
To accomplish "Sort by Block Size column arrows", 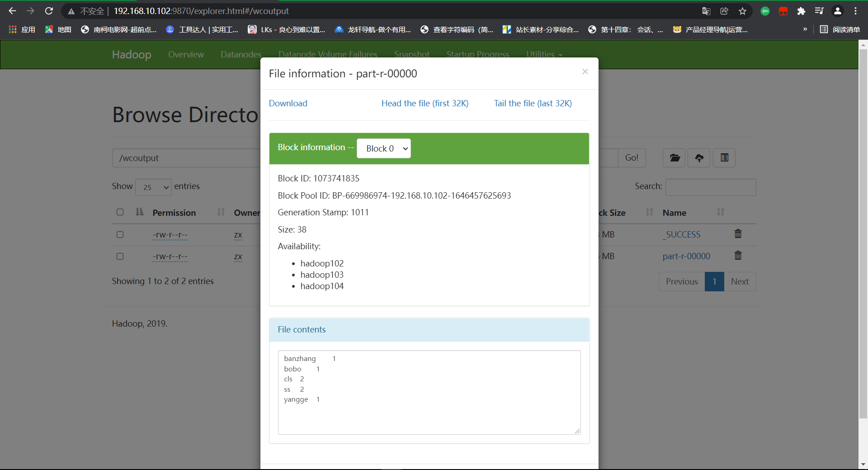I will pos(650,212).
